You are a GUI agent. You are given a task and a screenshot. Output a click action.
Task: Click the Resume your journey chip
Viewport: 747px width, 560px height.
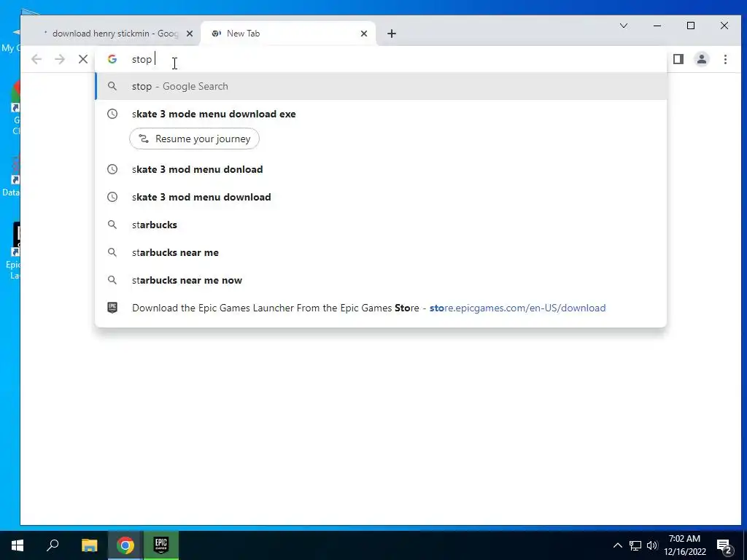point(194,139)
